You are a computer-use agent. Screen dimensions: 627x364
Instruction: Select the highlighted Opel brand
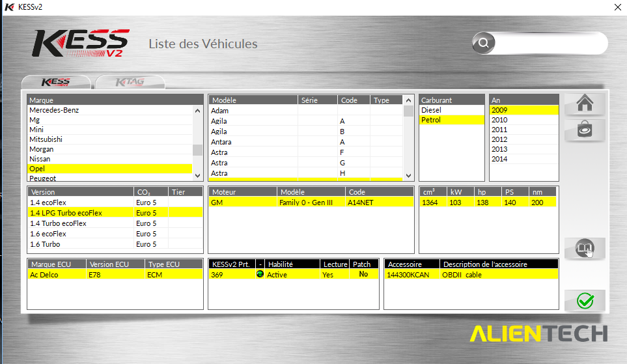110,169
